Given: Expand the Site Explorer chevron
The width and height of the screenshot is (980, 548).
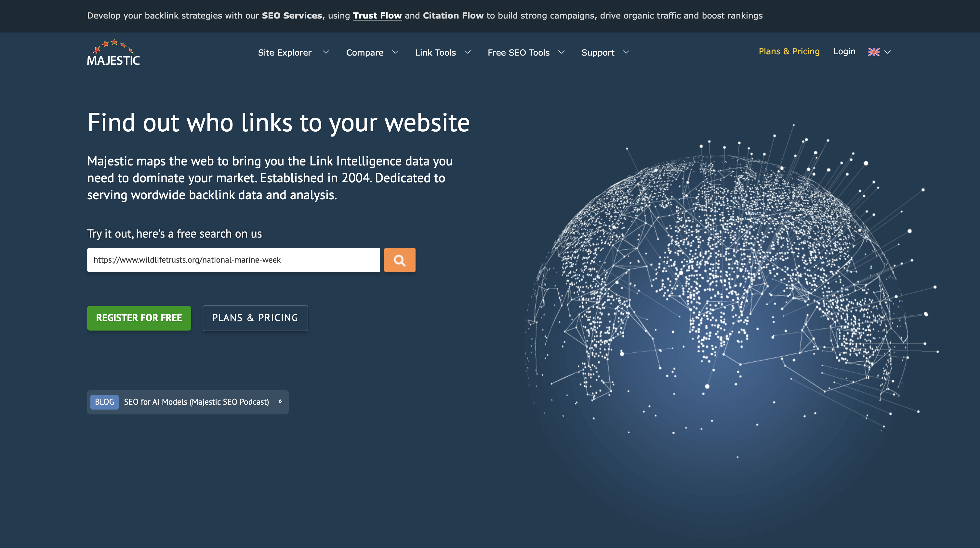Looking at the screenshot, I should [x=326, y=52].
